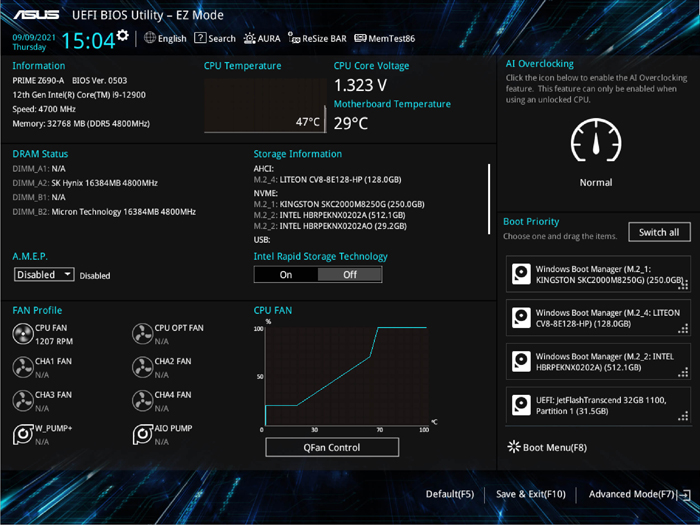Select ReSize BAR in top bar
Screen dimensions: 700x525
click(324, 38)
